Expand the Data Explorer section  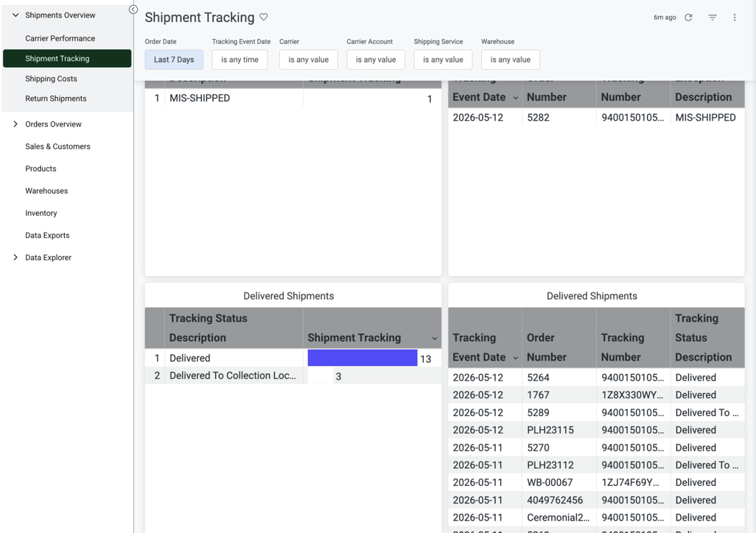click(x=15, y=258)
